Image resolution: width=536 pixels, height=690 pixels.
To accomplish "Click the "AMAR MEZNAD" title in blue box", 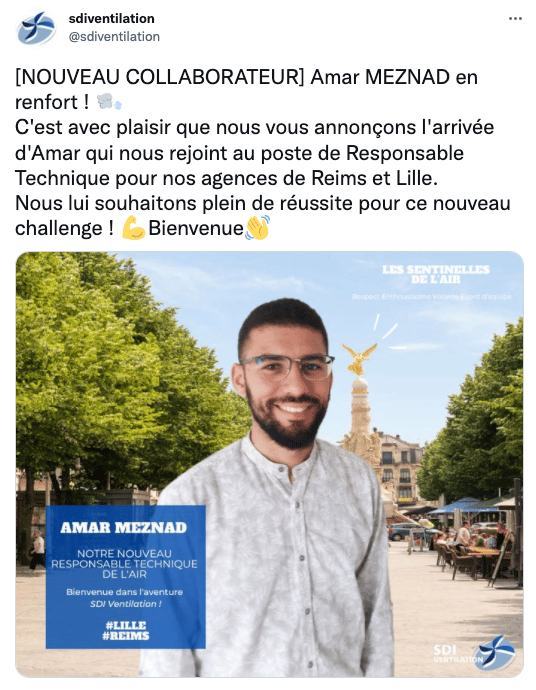I will [x=124, y=527].
